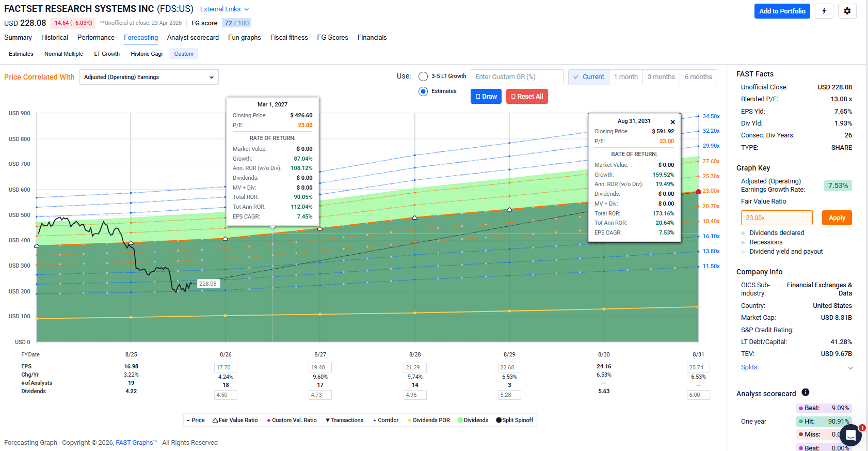This screenshot has width=868, height=451.
Task: Select the Current time period option
Action: tap(589, 77)
